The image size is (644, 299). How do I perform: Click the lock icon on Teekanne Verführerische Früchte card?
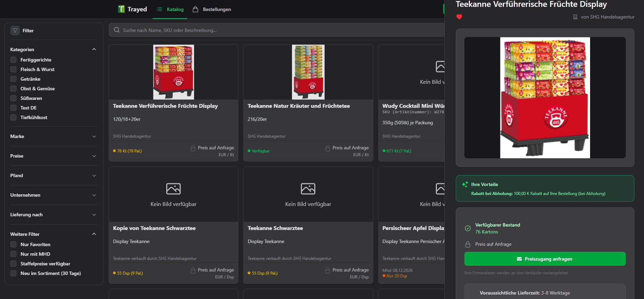pyautogui.click(x=193, y=148)
